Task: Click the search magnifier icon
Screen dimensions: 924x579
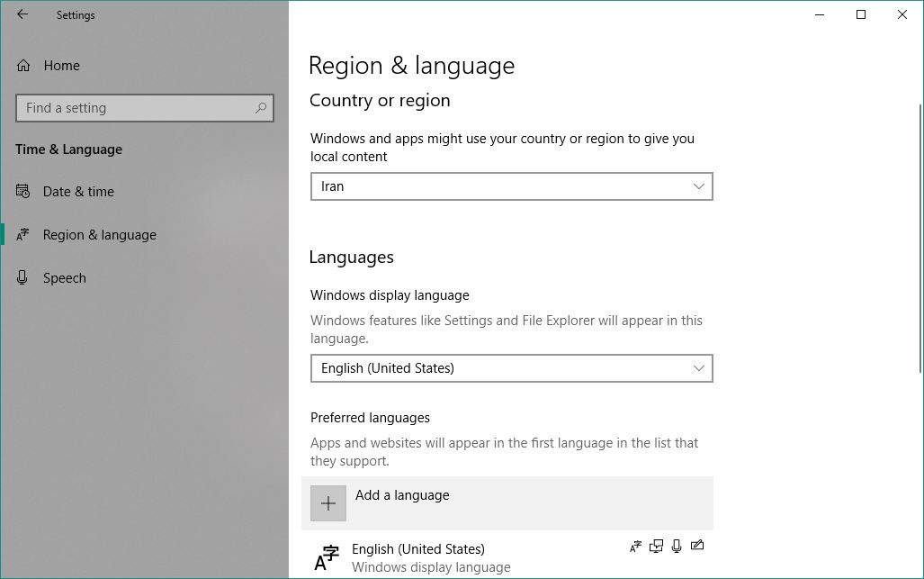Action: (x=260, y=108)
